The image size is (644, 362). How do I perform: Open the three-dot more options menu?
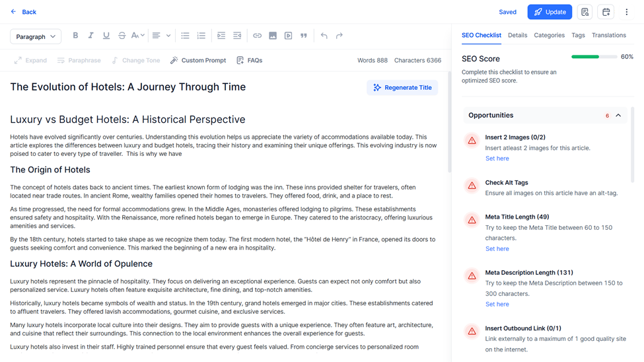tap(627, 12)
